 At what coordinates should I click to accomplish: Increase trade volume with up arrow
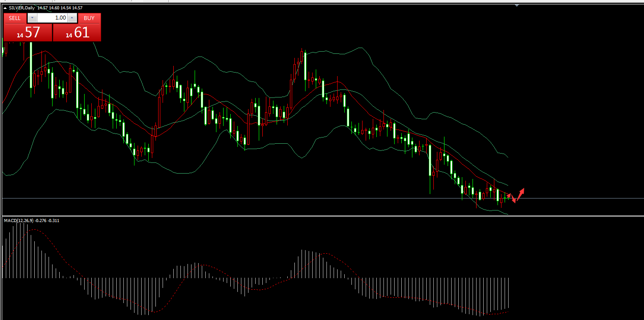pyautogui.click(x=72, y=18)
